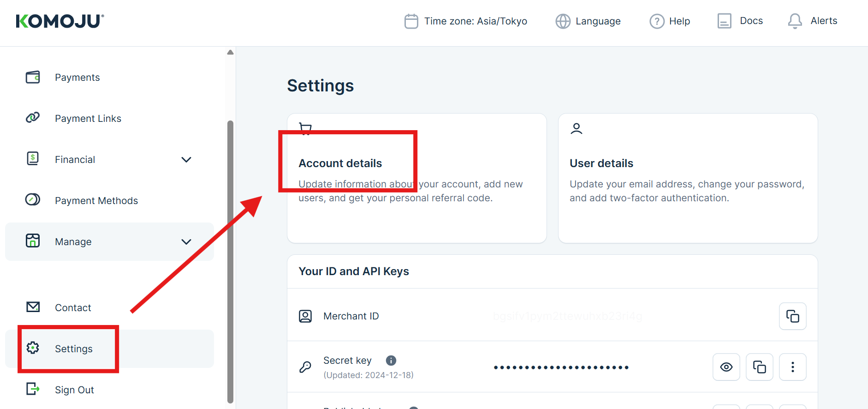The height and width of the screenshot is (409, 868).
Task: Open Payment Methods page
Action: coord(96,201)
